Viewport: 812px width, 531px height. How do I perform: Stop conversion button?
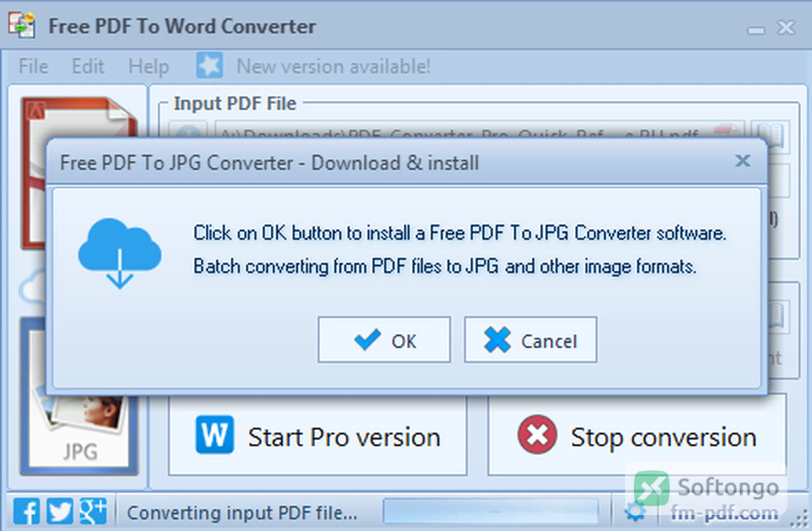click(x=637, y=436)
